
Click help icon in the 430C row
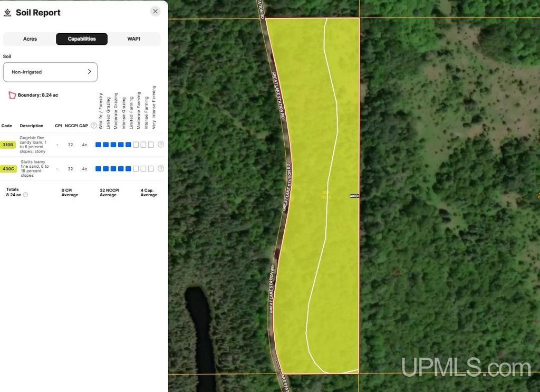tap(161, 169)
